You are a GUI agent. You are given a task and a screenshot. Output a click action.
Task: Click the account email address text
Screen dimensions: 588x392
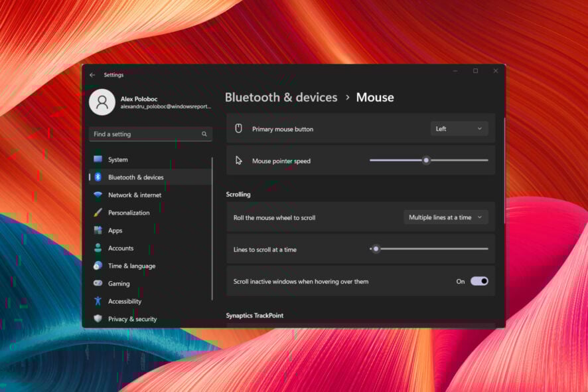coord(166,106)
